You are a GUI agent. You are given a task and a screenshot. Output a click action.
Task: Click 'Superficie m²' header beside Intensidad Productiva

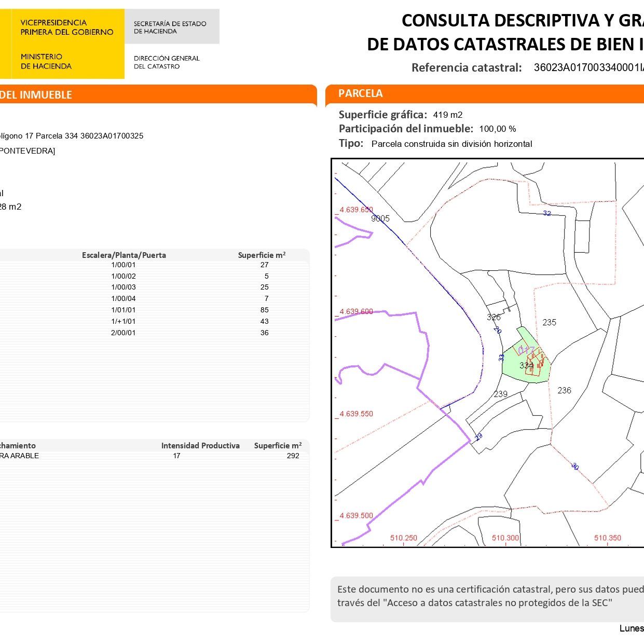pos(278,445)
